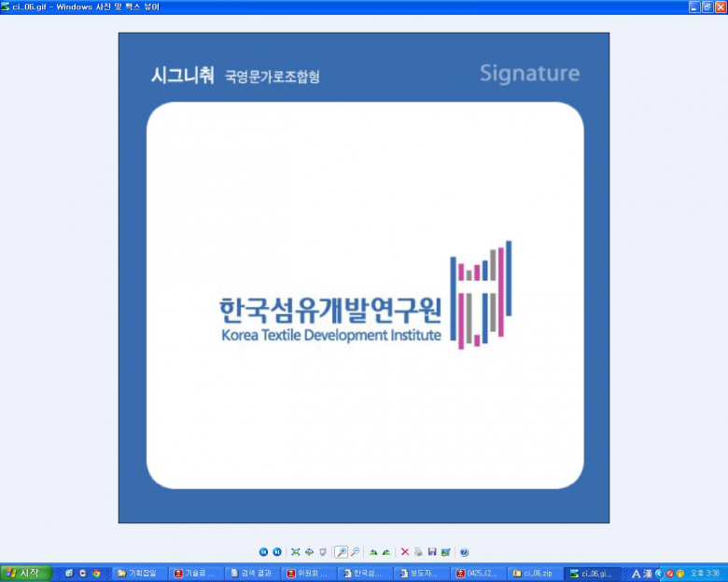Go to the next image
This screenshot has width=728, height=582.
pyautogui.click(x=277, y=552)
